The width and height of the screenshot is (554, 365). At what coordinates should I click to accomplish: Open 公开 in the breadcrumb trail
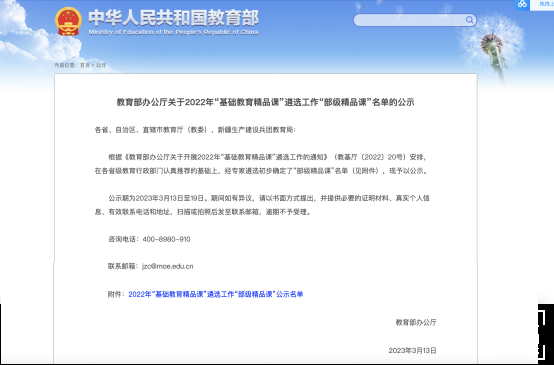click(x=101, y=65)
